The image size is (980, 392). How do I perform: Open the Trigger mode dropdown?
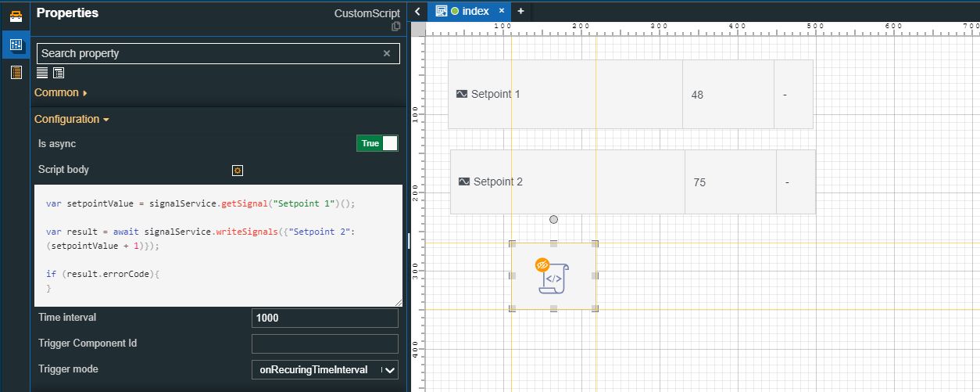click(x=325, y=369)
